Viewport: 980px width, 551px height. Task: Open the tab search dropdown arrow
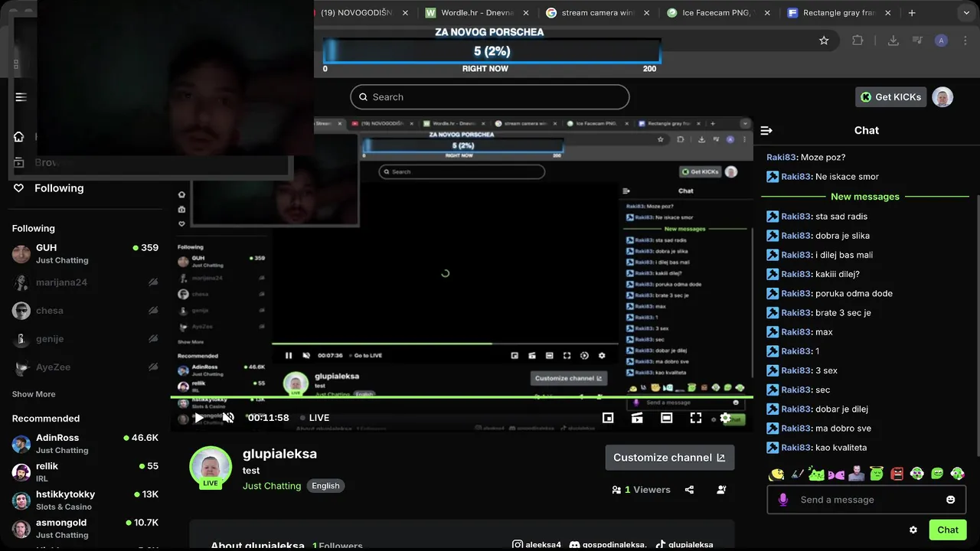968,12
